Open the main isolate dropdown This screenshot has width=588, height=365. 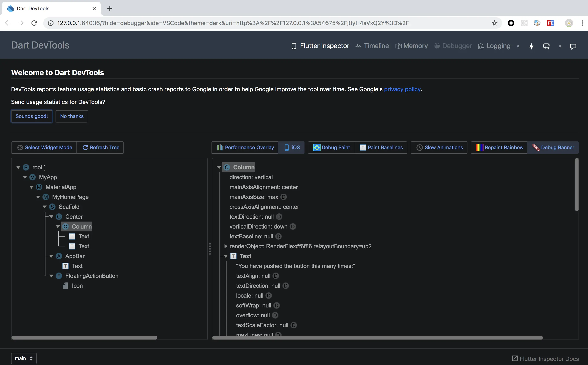[24, 358]
